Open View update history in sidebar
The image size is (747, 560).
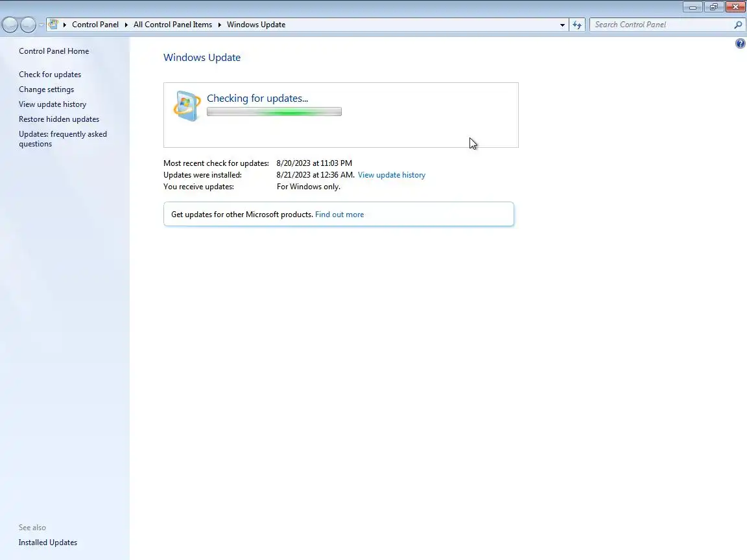pyautogui.click(x=53, y=104)
